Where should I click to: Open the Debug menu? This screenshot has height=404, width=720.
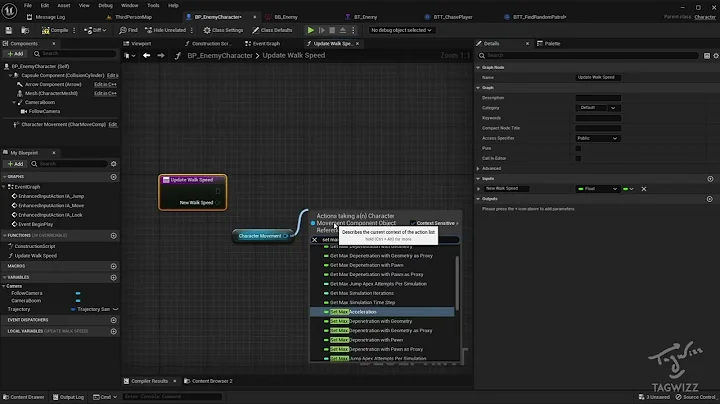click(x=105, y=6)
